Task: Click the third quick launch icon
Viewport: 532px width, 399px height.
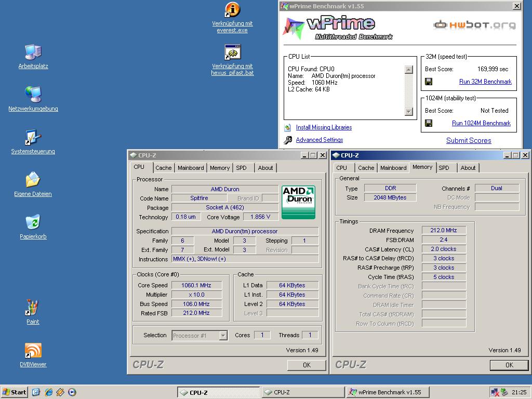Action: point(60,392)
